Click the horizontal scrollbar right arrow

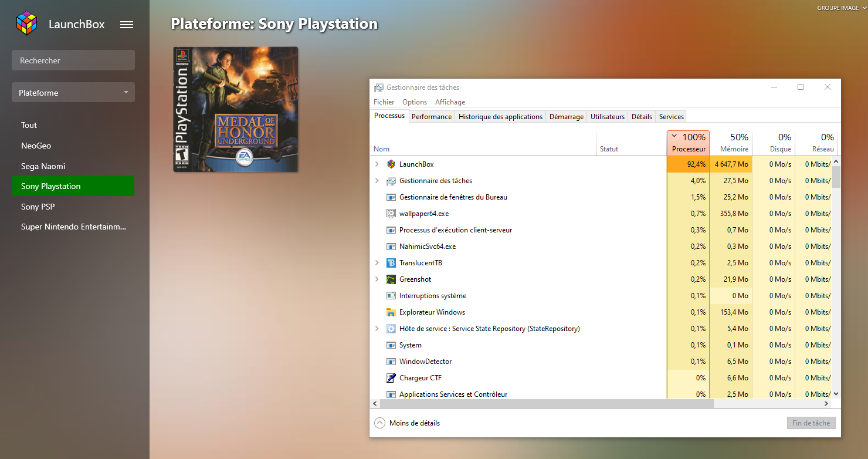click(827, 404)
